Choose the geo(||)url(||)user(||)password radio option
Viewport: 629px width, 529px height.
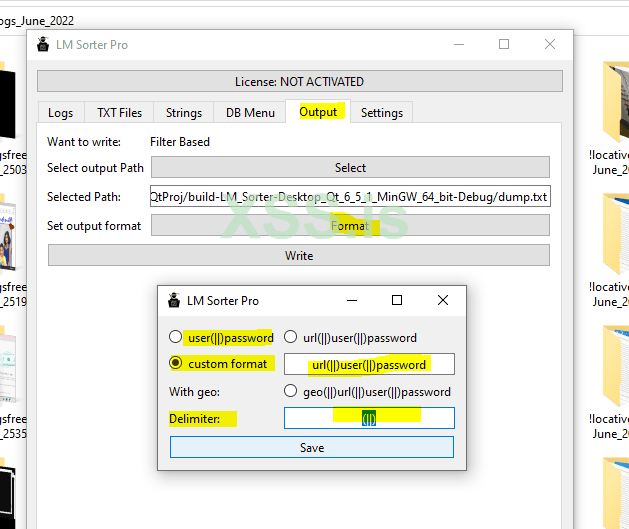[x=290, y=391]
